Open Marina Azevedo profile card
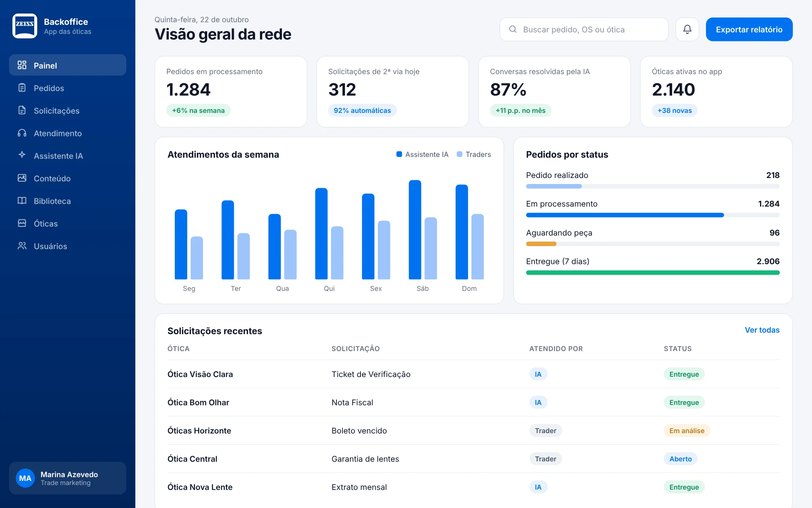 click(68, 478)
